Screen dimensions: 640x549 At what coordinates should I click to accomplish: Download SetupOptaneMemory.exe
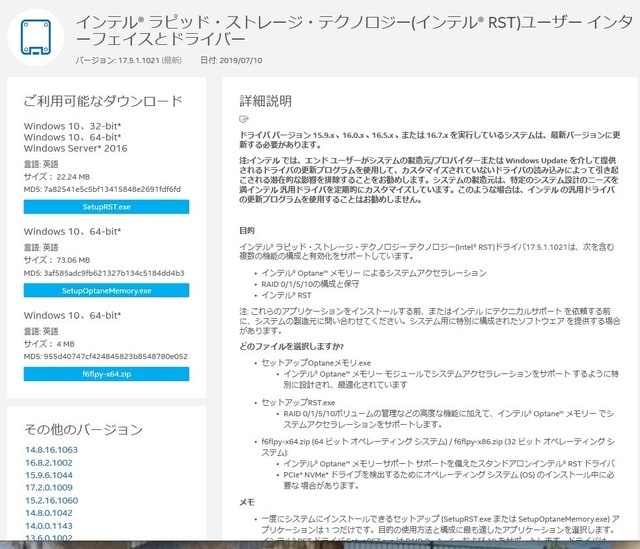[106, 291]
